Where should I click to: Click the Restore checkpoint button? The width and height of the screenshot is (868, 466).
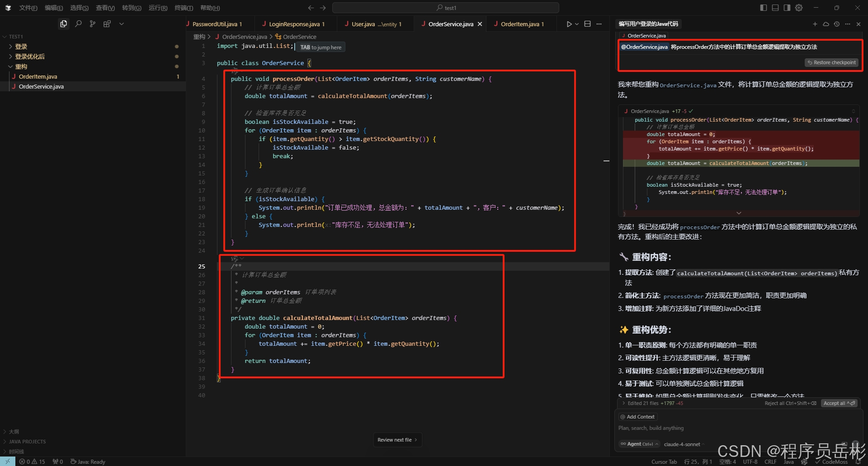coord(831,62)
